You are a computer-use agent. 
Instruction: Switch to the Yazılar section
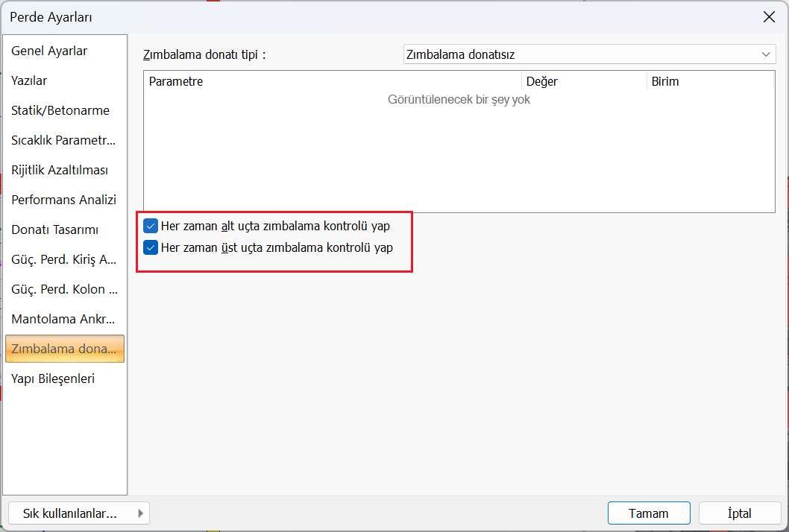coord(29,81)
